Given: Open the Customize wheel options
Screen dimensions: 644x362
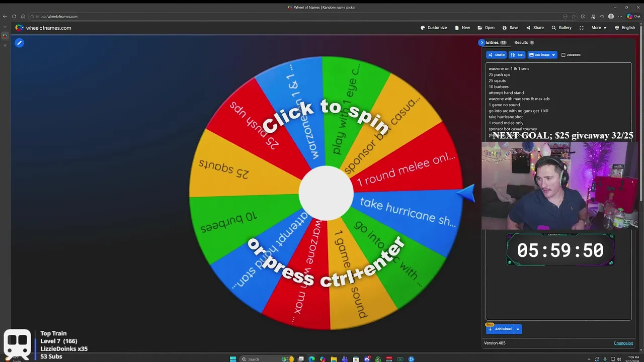Looking at the screenshot, I should 434,28.
